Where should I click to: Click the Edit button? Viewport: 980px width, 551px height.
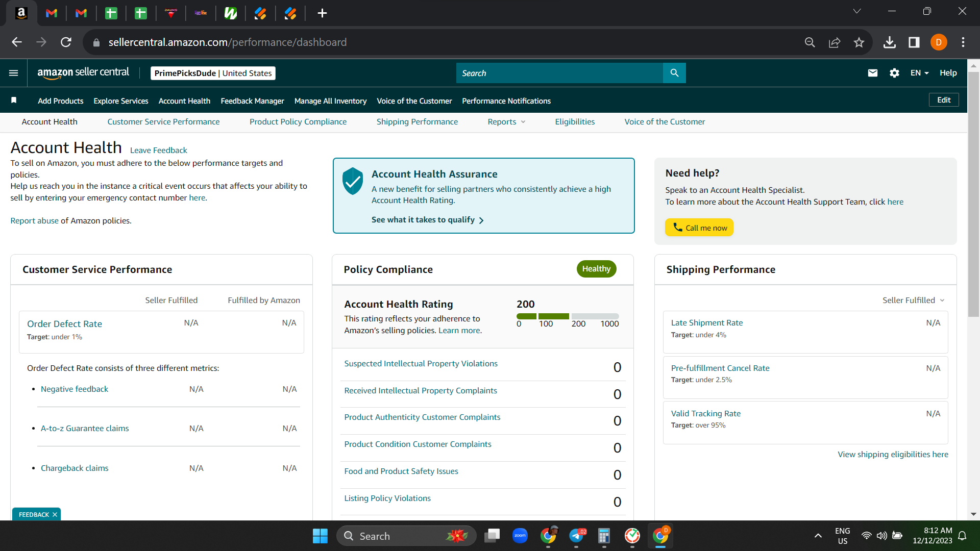coord(944,100)
